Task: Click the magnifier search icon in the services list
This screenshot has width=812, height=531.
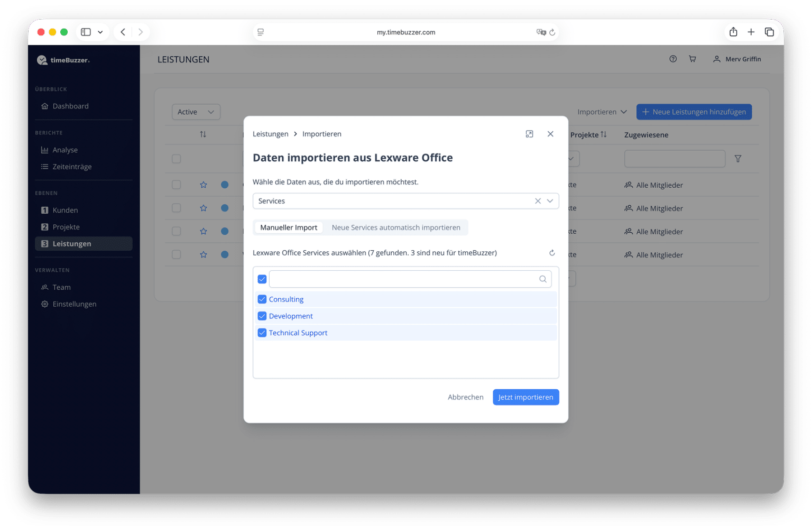Action: (x=543, y=279)
